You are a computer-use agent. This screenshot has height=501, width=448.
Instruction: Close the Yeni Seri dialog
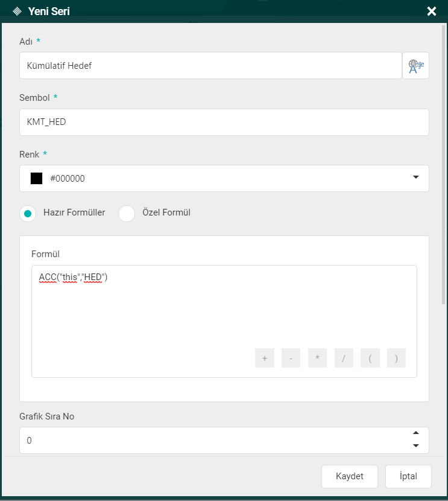click(432, 11)
